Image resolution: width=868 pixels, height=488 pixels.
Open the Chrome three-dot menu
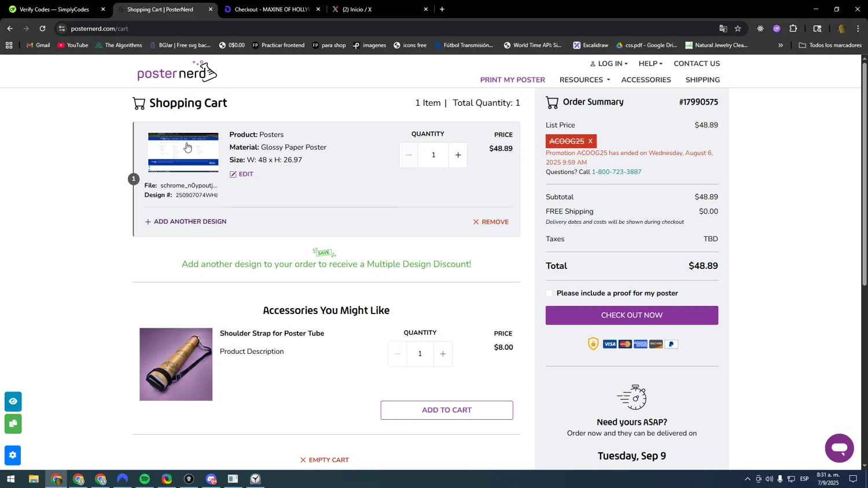click(x=858, y=28)
